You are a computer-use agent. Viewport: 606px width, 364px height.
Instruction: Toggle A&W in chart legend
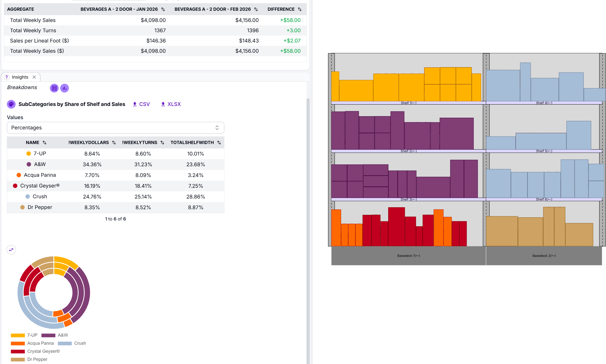pos(55,335)
